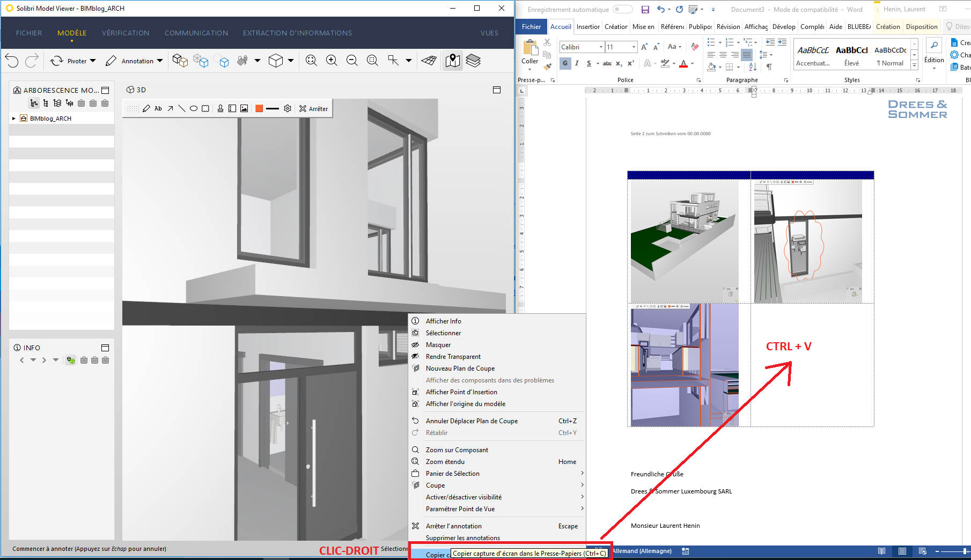Image resolution: width=971 pixels, height=560 pixels.
Task: Open annotation settings gear icon
Action: [x=288, y=108]
